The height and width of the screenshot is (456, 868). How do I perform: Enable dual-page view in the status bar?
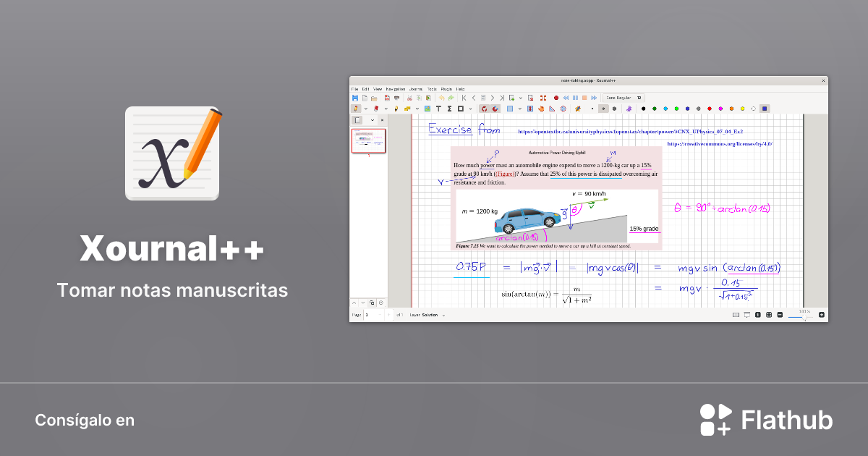coord(736,315)
